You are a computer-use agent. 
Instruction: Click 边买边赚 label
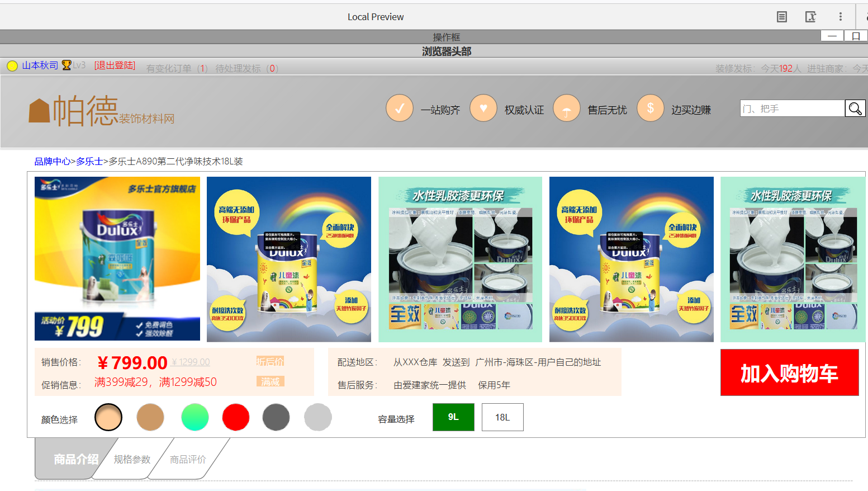[x=691, y=110]
